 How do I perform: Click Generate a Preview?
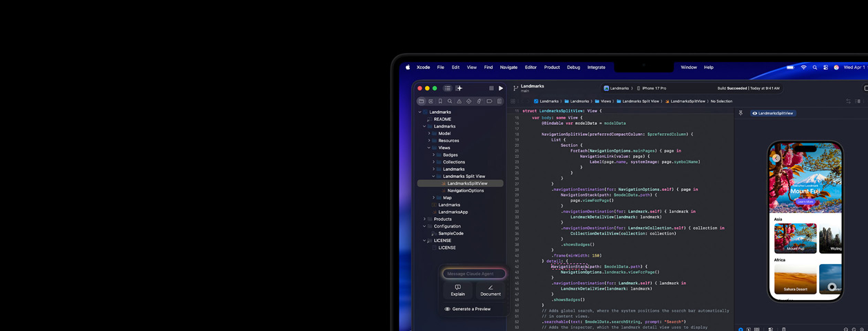click(468, 309)
